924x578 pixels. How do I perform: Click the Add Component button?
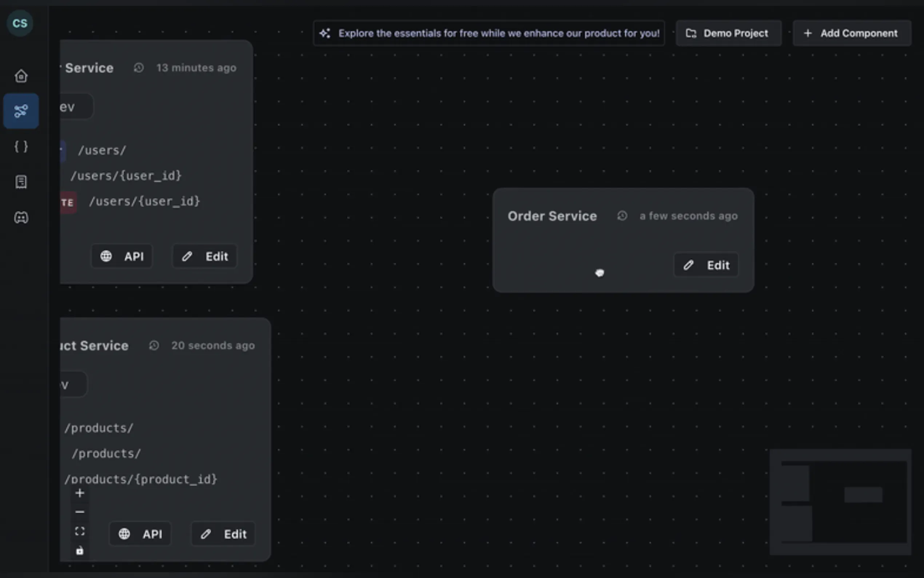pyautogui.click(x=851, y=33)
